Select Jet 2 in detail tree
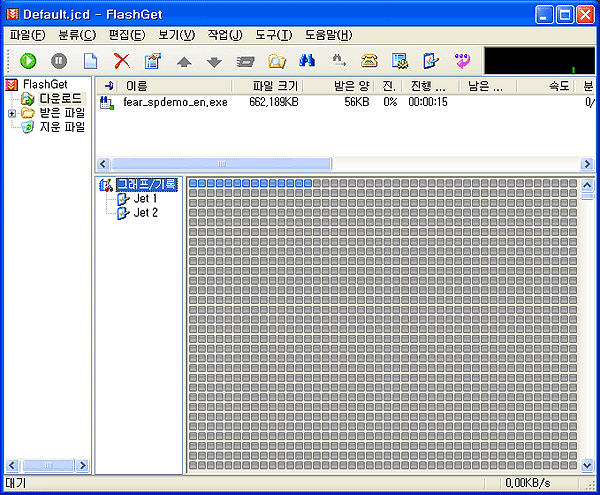This screenshot has width=600, height=495. [145, 213]
